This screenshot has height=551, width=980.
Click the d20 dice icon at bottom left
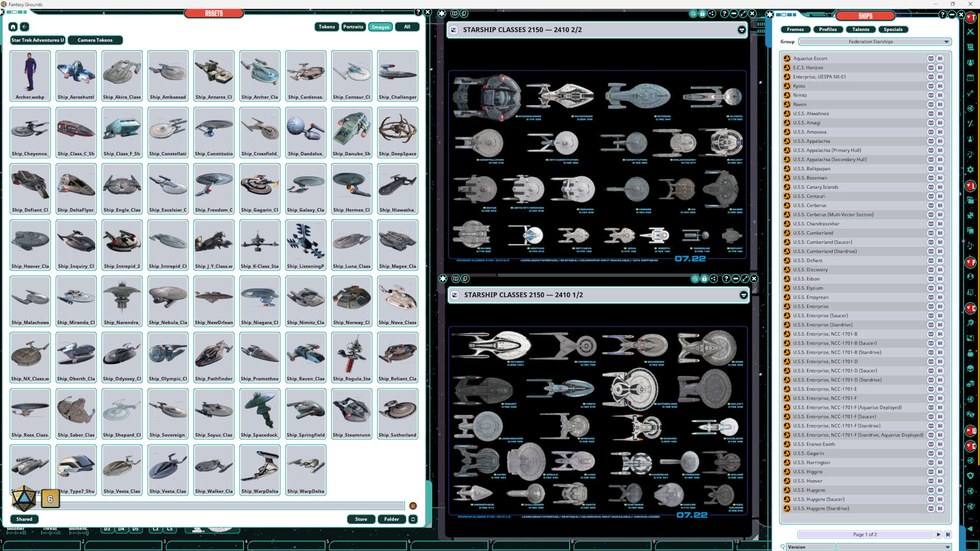[x=23, y=497]
